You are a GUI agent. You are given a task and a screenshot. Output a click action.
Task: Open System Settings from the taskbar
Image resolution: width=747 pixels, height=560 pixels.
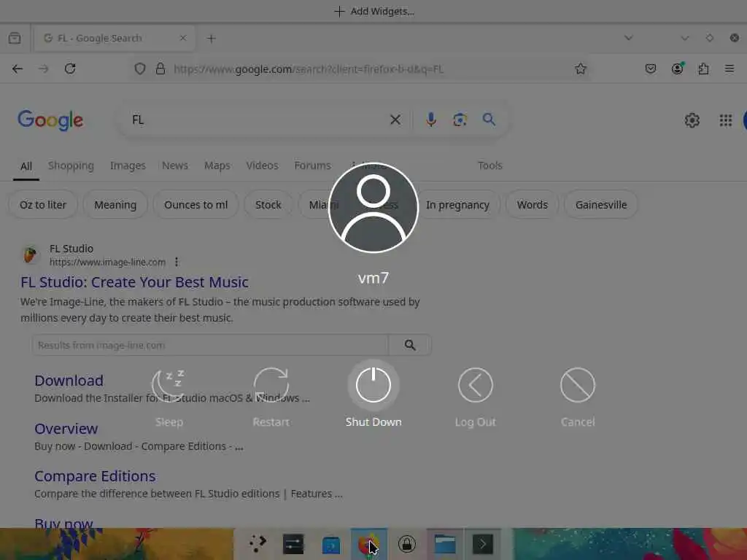click(293, 544)
